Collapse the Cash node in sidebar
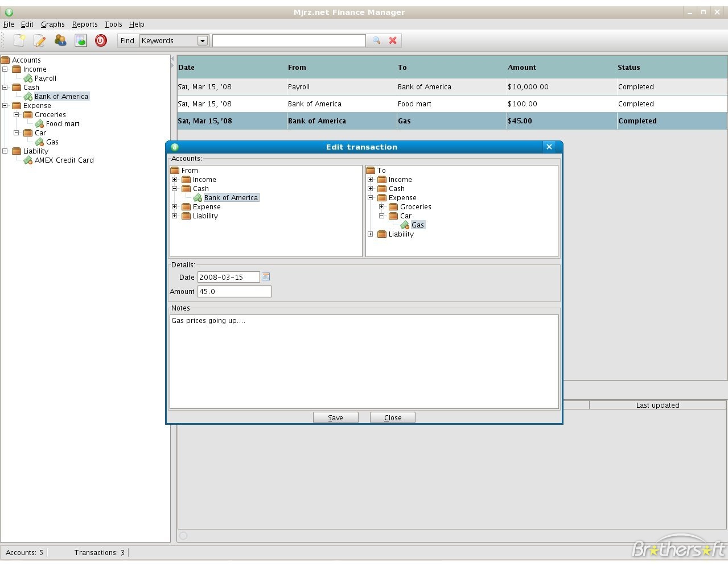This screenshot has height=567, width=728. pyautogui.click(x=5, y=87)
